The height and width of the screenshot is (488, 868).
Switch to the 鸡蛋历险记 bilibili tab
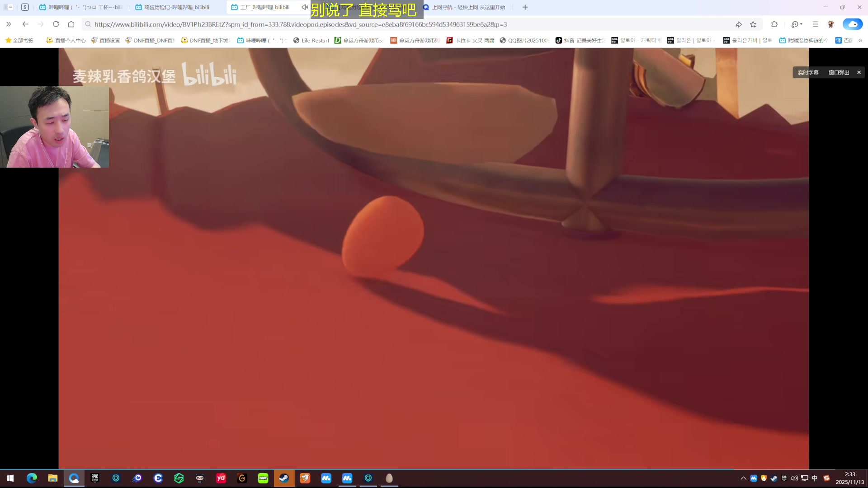coord(176,7)
